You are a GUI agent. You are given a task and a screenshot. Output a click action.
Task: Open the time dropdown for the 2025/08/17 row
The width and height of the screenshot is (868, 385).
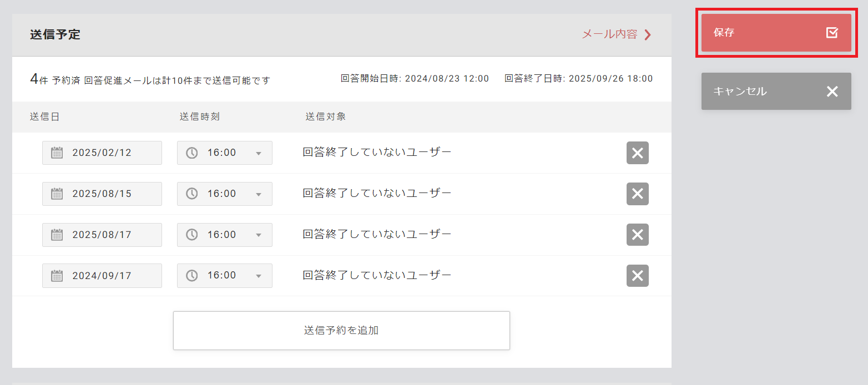point(259,235)
